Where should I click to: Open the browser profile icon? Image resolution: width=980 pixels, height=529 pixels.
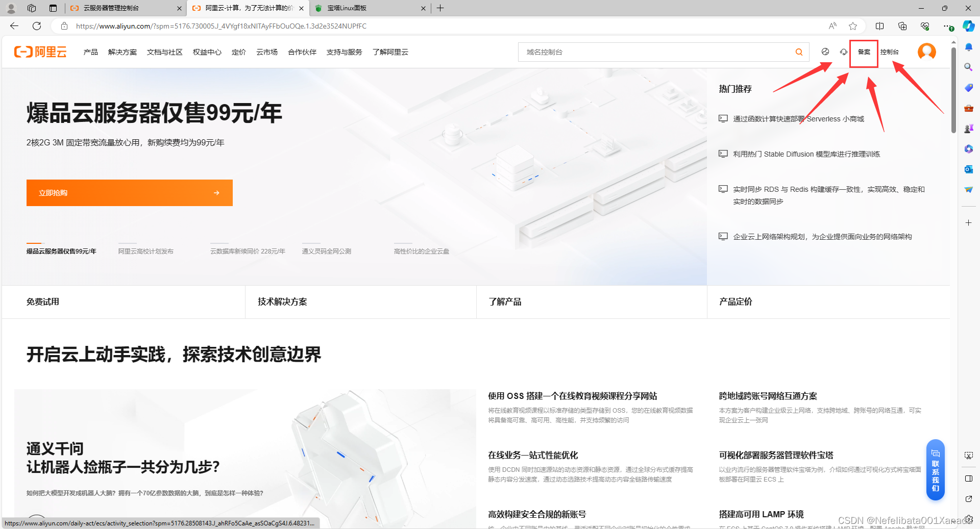[x=11, y=8]
